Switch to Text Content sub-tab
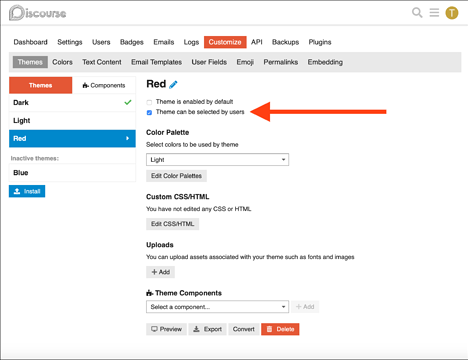 click(102, 62)
